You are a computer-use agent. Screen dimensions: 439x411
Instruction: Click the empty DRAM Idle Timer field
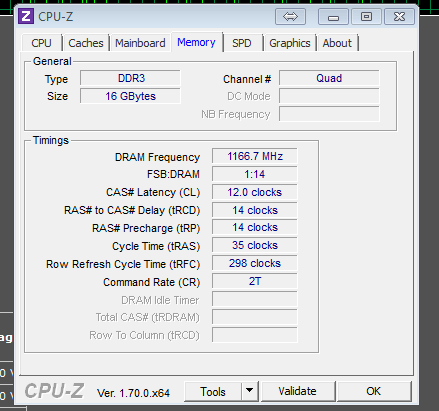pyautogui.click(x=255, y=299)
